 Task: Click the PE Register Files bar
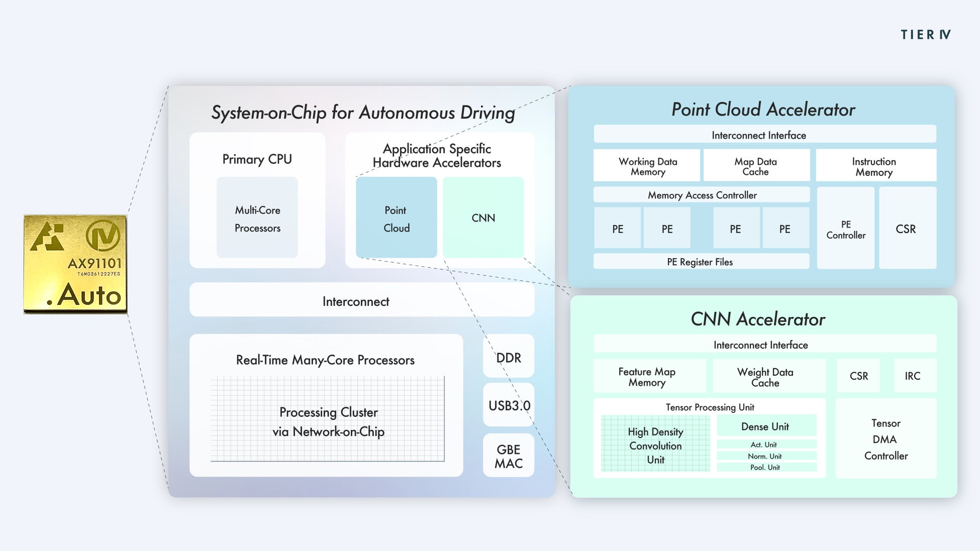coord(701,262)
